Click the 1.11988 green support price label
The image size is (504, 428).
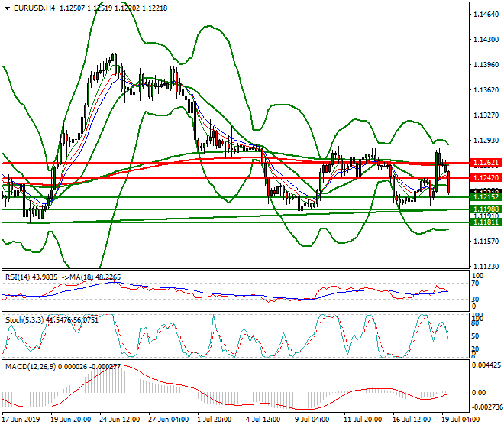point(486,209)
